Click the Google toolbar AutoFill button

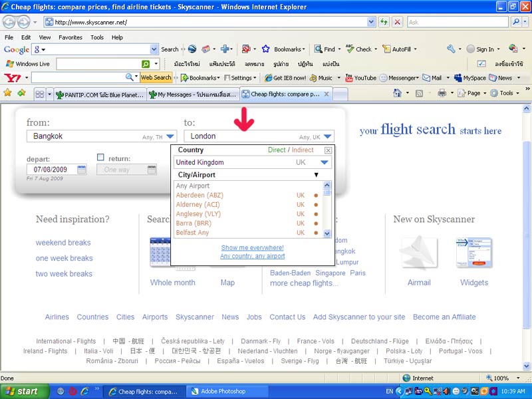(396, 49)
